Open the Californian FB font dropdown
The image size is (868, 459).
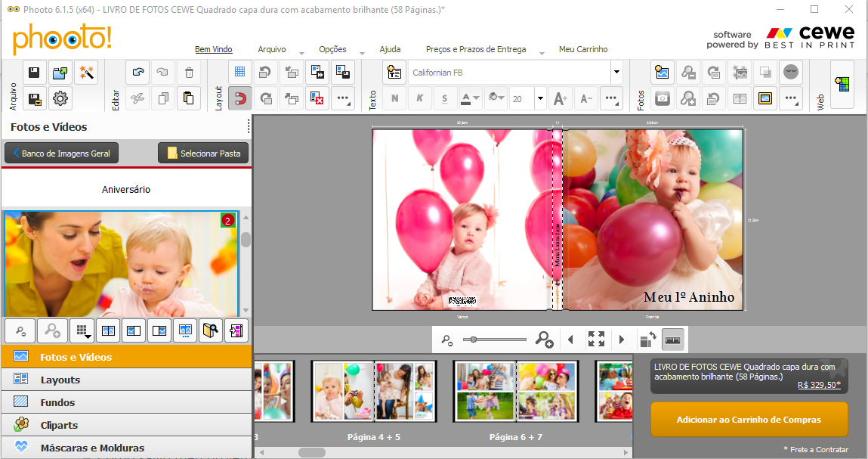(x=616, y=73)
